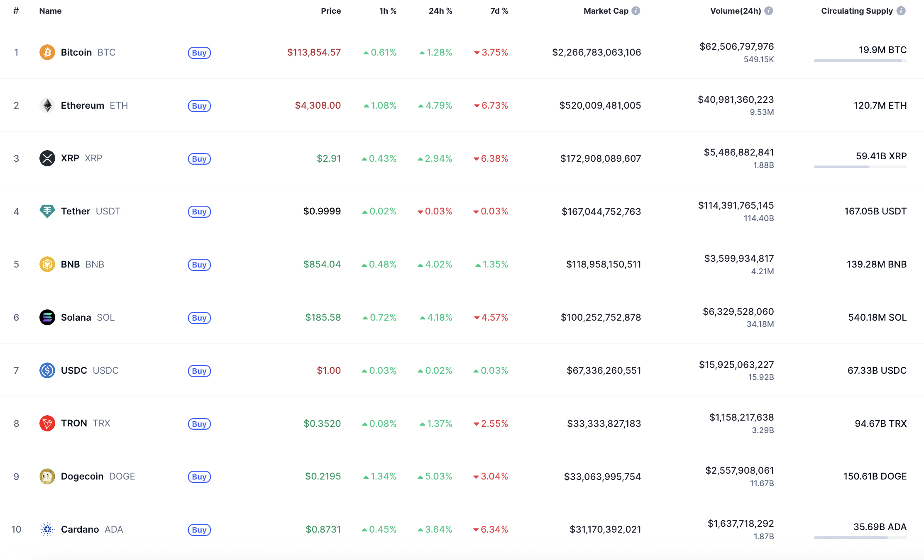Click the Buy button for Cardano
The width and height of the screenshot is (924, 560).
(x=199, y=530)
